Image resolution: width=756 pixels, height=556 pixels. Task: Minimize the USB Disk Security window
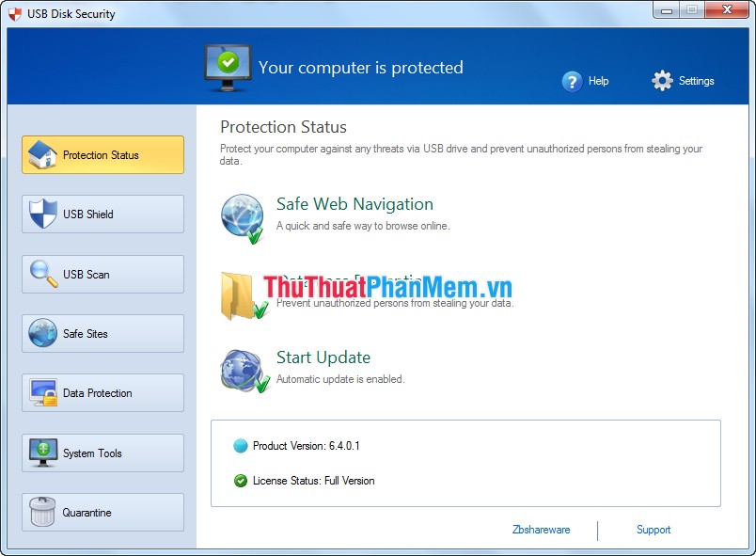pos(667,10)
